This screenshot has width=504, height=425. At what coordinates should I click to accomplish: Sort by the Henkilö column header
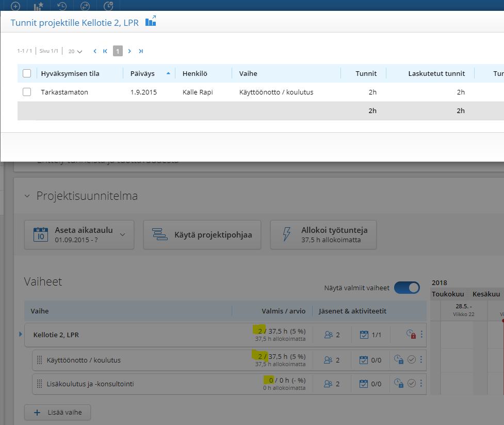point(195,73)
